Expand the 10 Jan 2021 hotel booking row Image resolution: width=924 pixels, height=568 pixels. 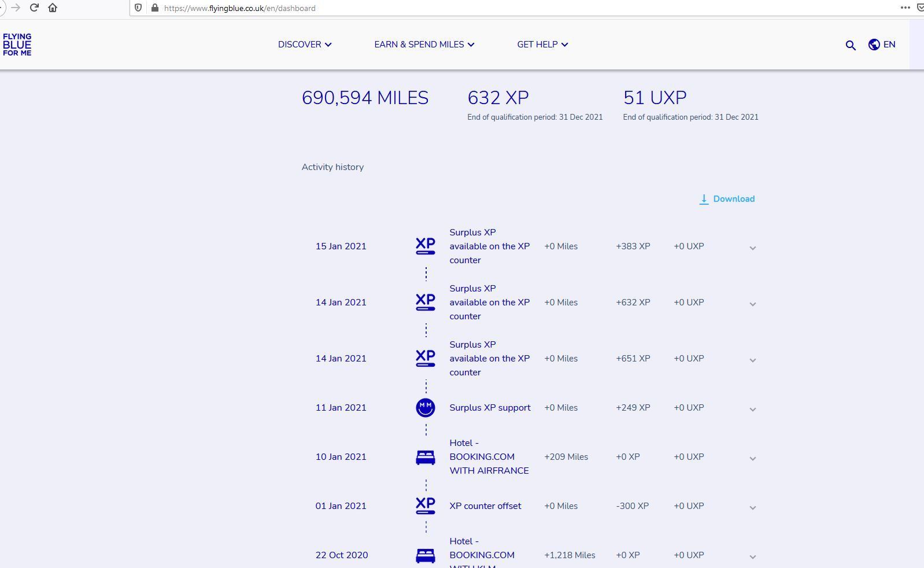coord(752,458)
